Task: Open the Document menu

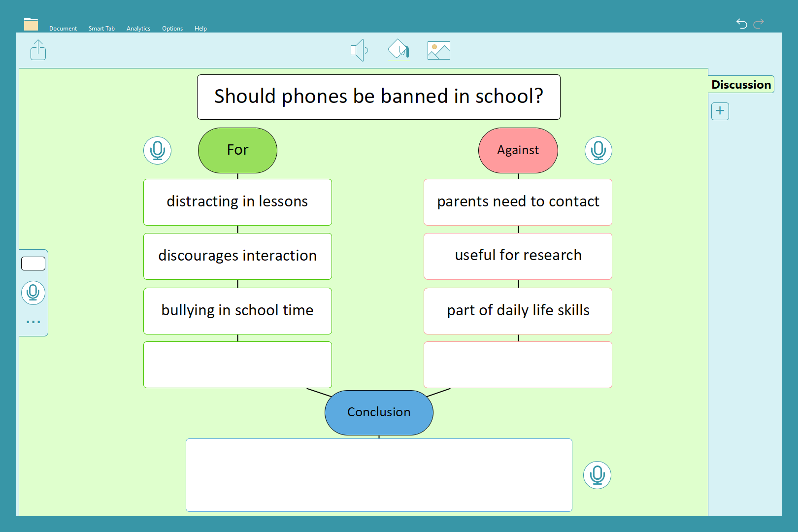Action: [63, 29]
